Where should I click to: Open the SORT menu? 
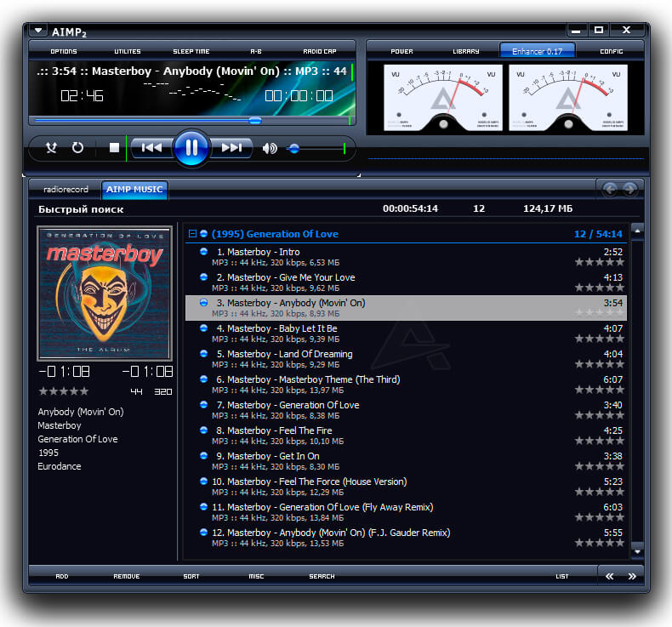pyautogui.click(x=191, y=577)
